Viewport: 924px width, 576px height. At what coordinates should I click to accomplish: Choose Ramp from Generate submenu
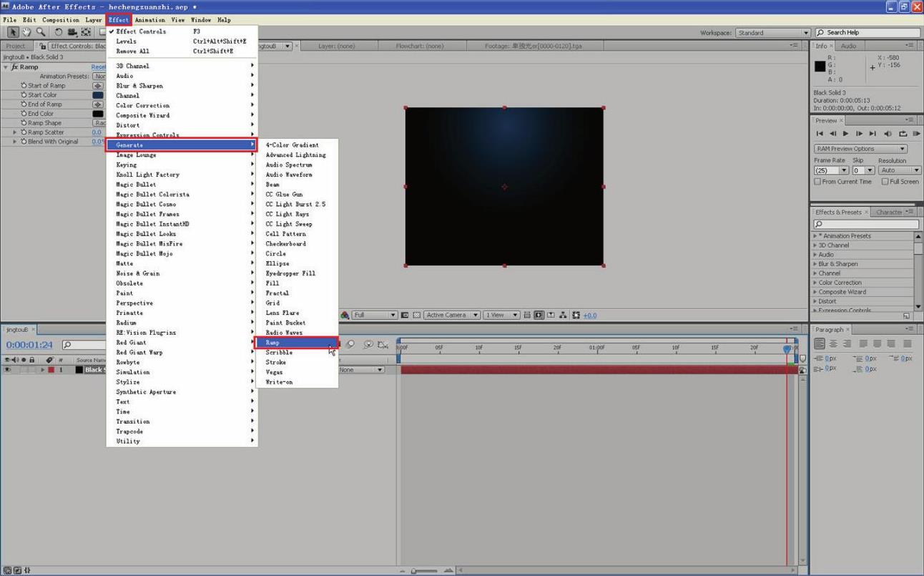click(297, 343)
